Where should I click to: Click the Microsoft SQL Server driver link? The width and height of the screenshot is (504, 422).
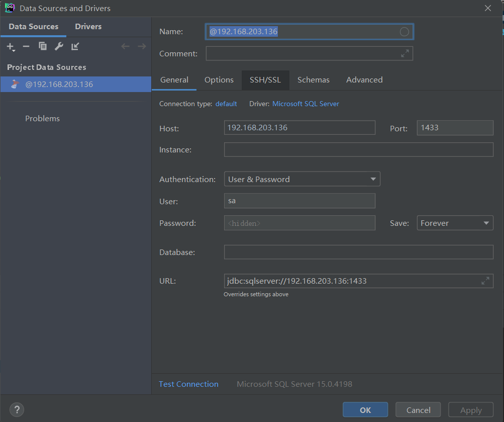(306, 104)
